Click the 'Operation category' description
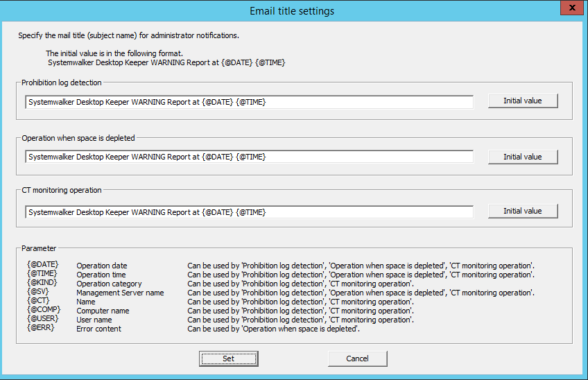This screenshot has width=588, height=380. [109, 284]
